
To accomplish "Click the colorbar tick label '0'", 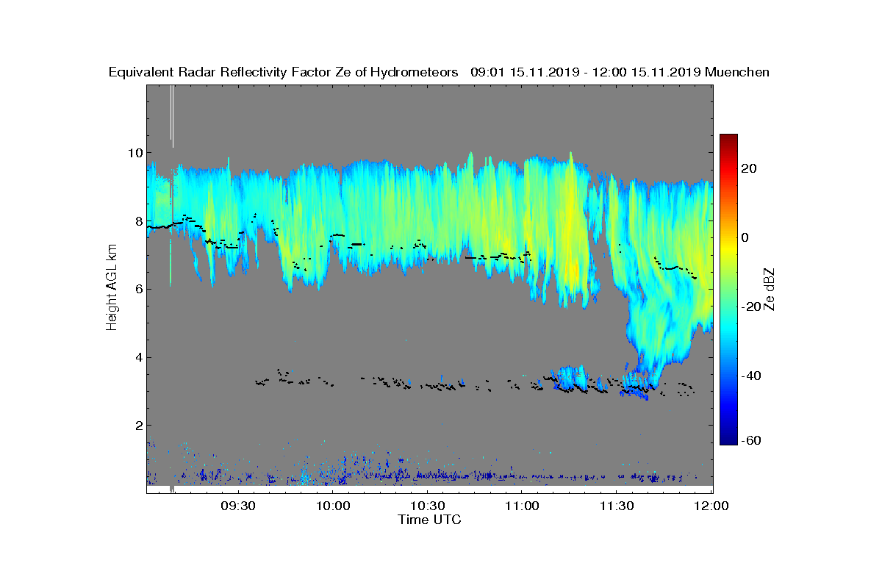I will point(746,237).
